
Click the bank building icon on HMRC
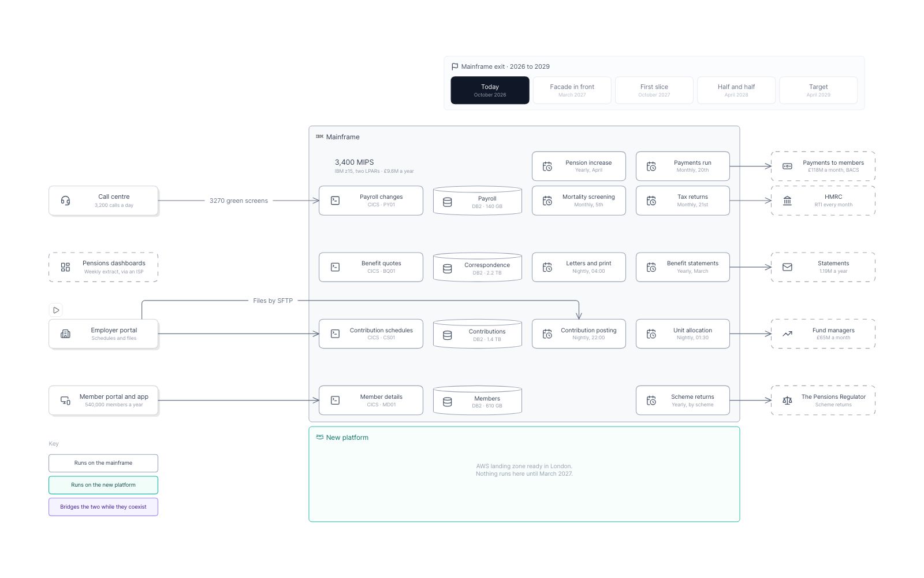click(x=787, y=201)
